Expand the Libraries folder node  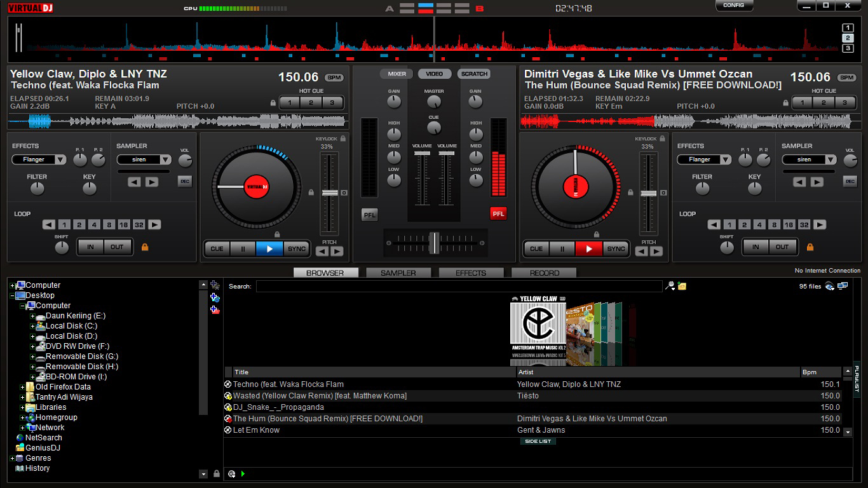click(x=22, y=407)
